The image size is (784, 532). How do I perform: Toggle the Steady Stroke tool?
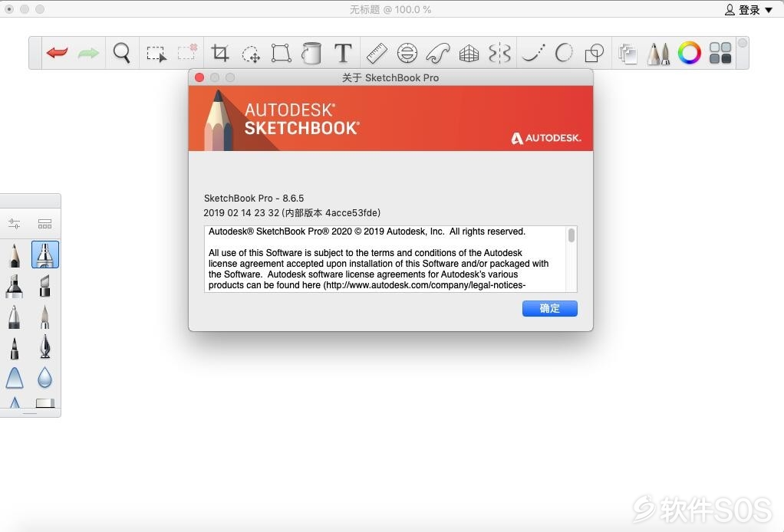click(533, 53)
